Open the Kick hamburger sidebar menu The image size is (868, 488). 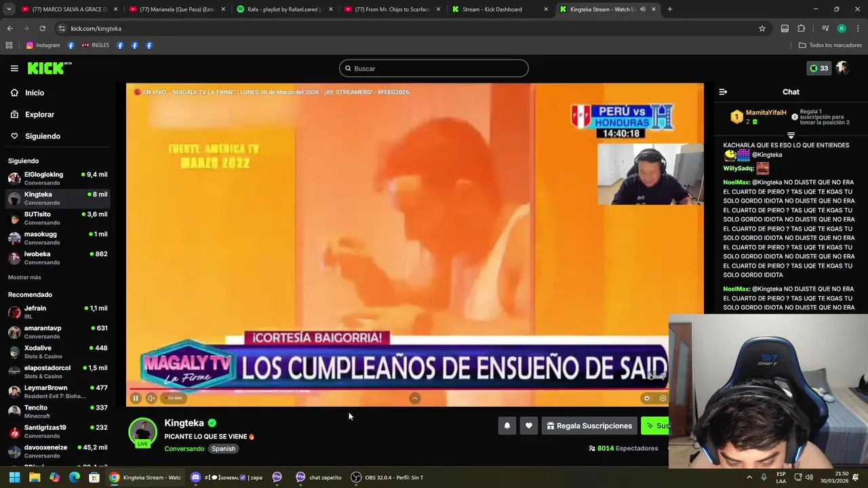[x=14, y=68]
